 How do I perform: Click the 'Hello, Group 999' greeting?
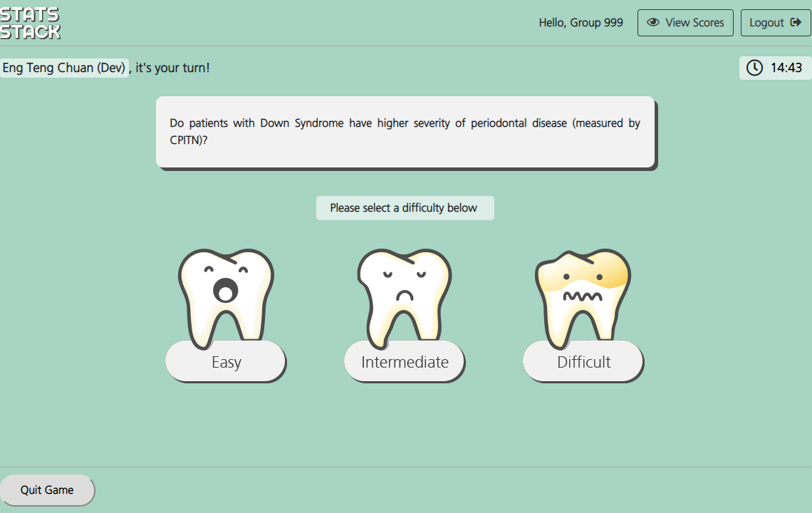click(x=581, y=23)
